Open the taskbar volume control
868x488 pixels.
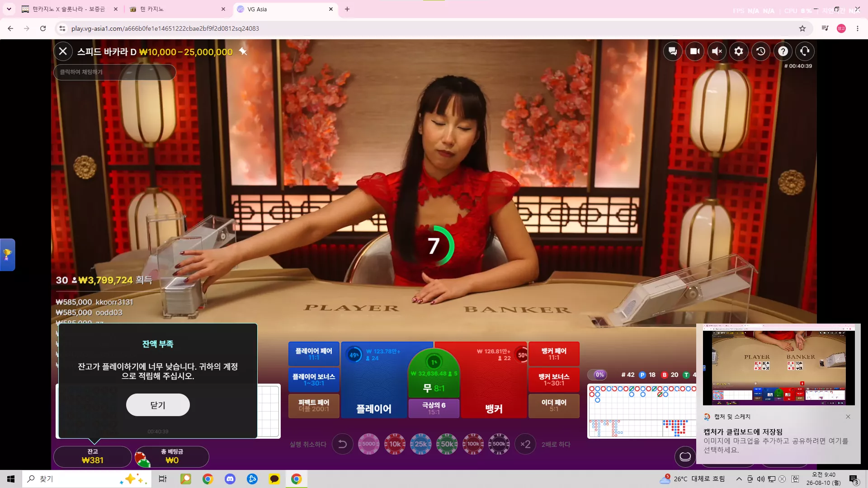[761, 479]
